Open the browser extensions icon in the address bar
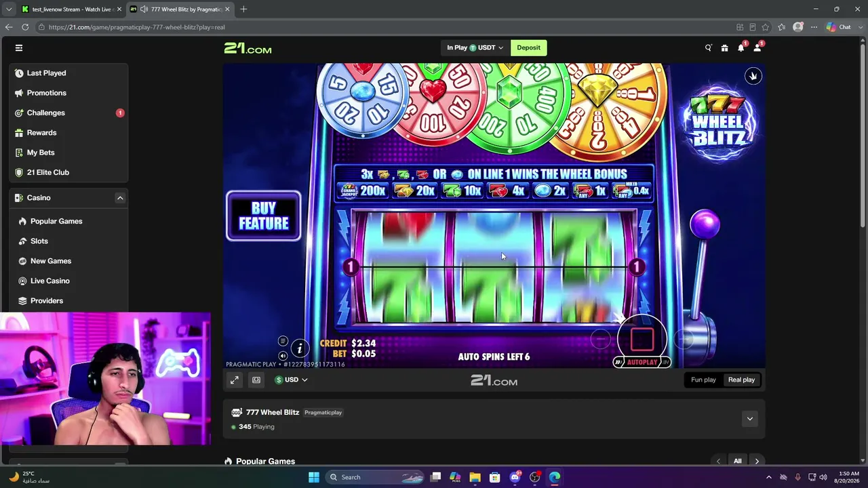The image size is (868, 488). (740, 27)
